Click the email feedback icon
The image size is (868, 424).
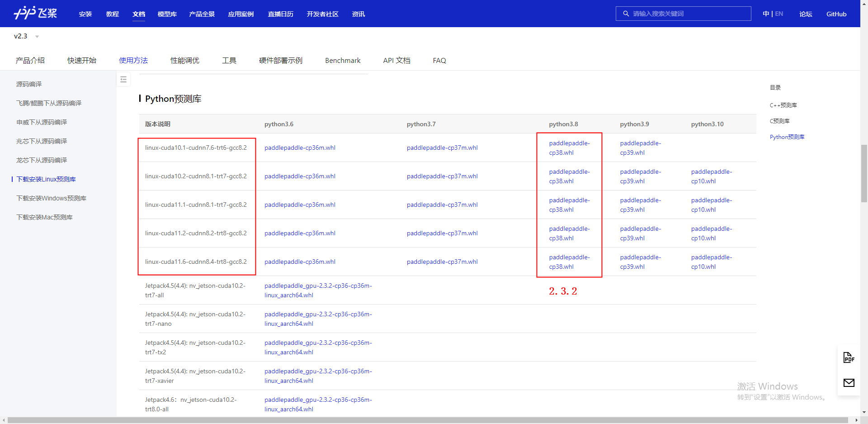(849, 383)
